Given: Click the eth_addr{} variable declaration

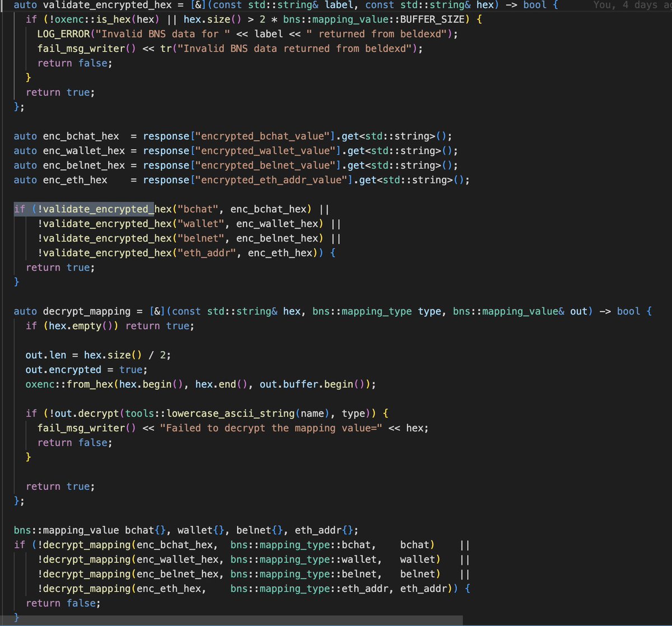Looking at the screenshot, I should tap(324, 530).
